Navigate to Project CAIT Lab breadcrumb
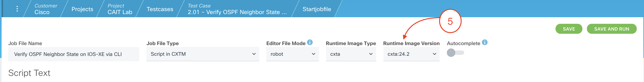 [x=120, y=9]
